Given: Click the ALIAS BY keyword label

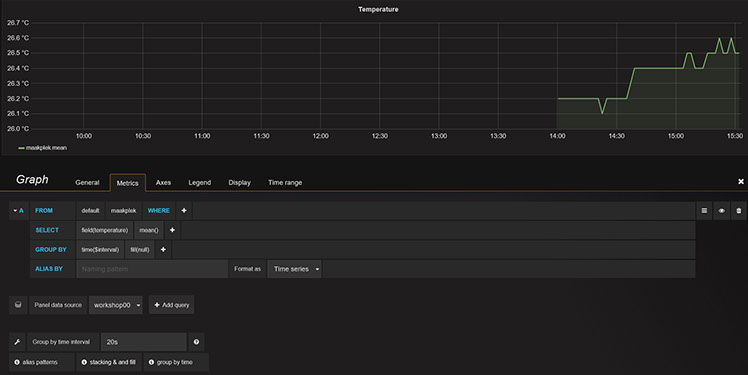Looking at the screenshot, I should (49, 269).
